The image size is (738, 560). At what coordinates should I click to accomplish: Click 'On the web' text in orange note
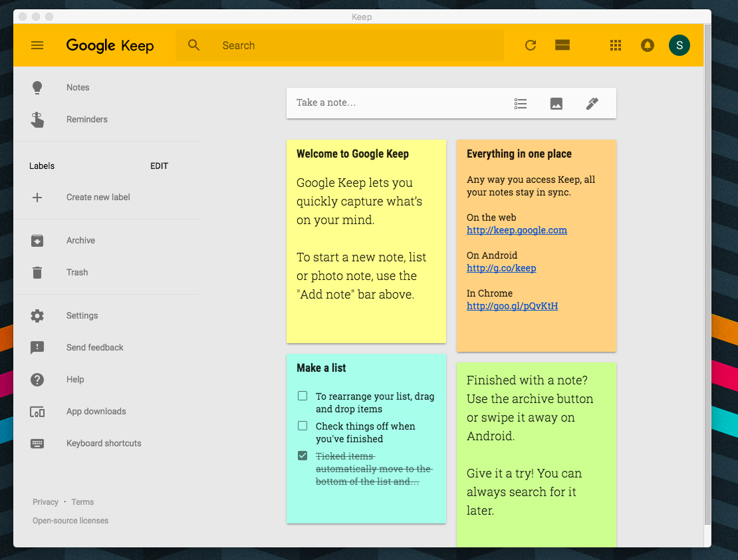pyautogui.click(x=491, y=217)
